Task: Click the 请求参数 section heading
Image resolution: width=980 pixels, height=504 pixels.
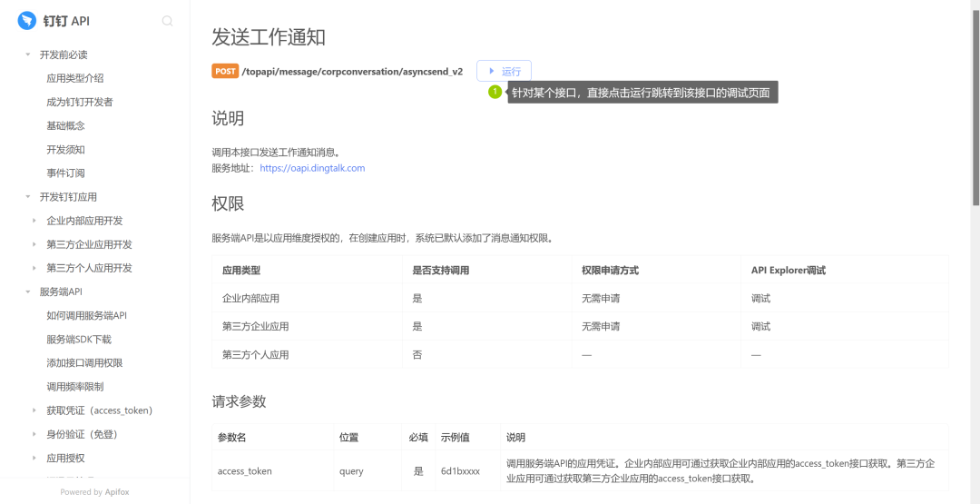Action: (x=240, y=401)
